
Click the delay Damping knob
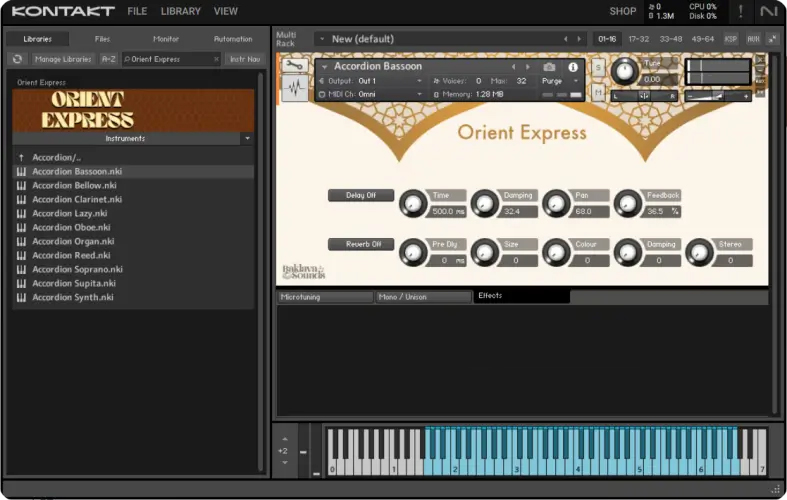click(484, 203)
